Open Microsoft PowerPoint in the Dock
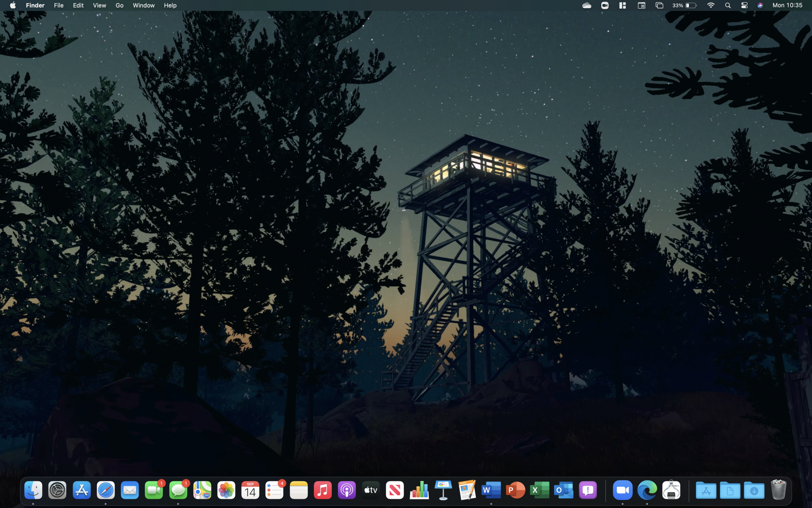Screen dimensions: 812x508 (516, 490)
